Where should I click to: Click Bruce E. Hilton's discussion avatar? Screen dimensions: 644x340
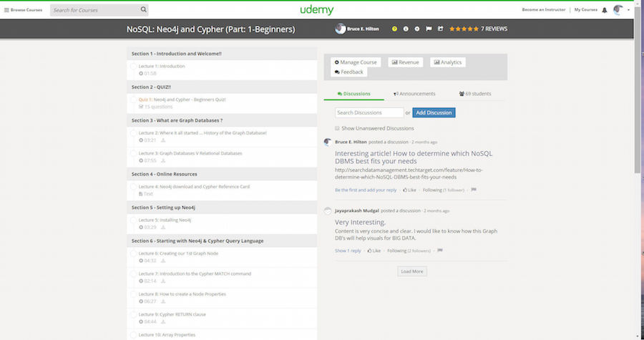click(x=328, y=142)
